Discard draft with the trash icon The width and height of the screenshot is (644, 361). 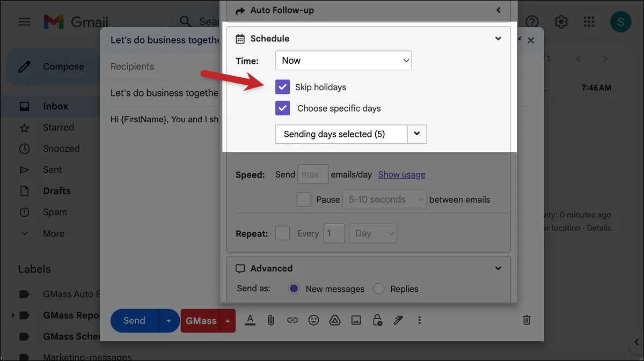click(527, 320)
